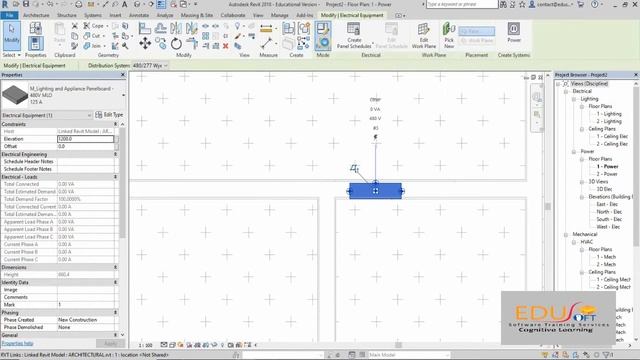Click the signed-in user account menu
Image resolution: width=640 pixels, height=360 pixels.
pyautogui.click(x=552, y=4)
